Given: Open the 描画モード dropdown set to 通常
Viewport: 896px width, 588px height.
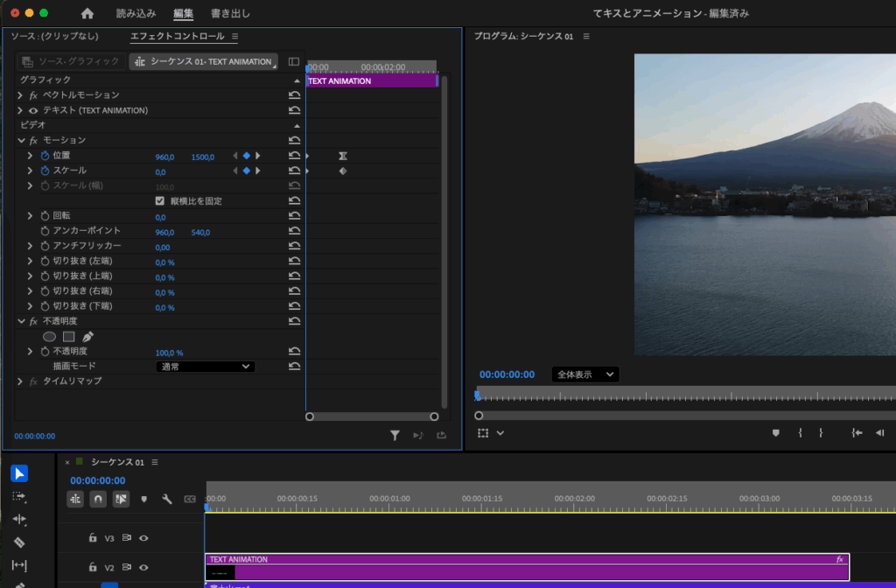Looking at the screenshot, I should coord(205,367).
